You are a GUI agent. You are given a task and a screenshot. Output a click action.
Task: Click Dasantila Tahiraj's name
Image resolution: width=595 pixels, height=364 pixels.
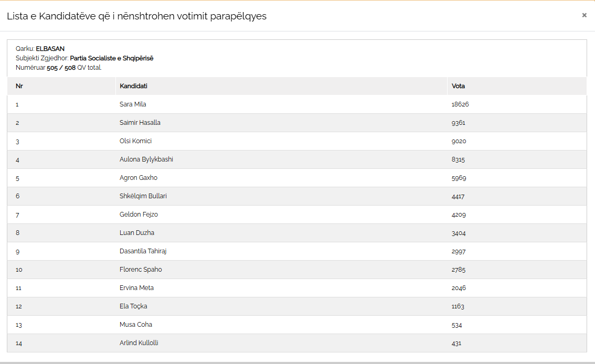point(143,251)
